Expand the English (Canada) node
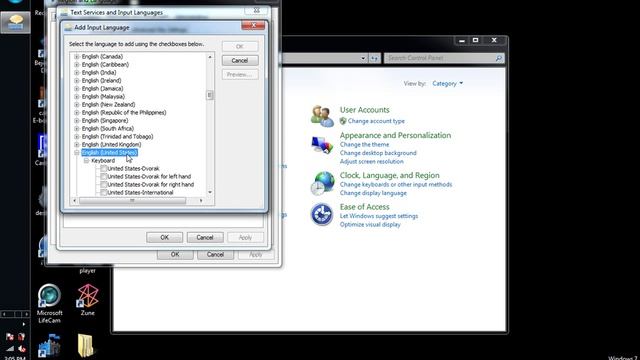This screenshot has height=360, width=640. click(77, 57)
